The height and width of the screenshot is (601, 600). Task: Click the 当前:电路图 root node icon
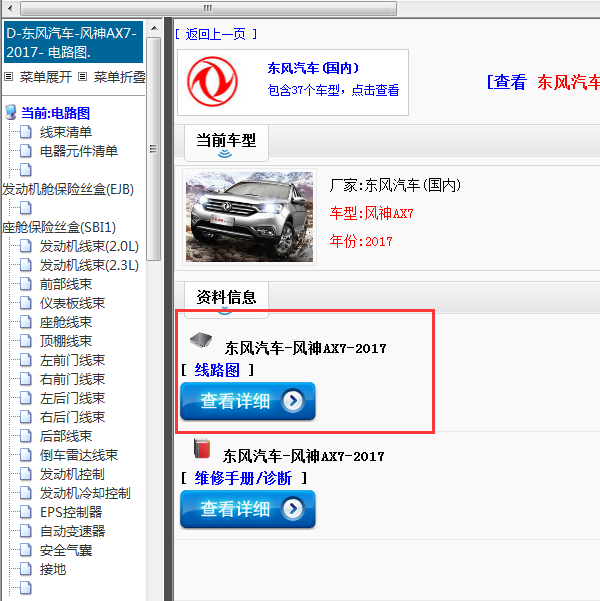coord(10,112)
